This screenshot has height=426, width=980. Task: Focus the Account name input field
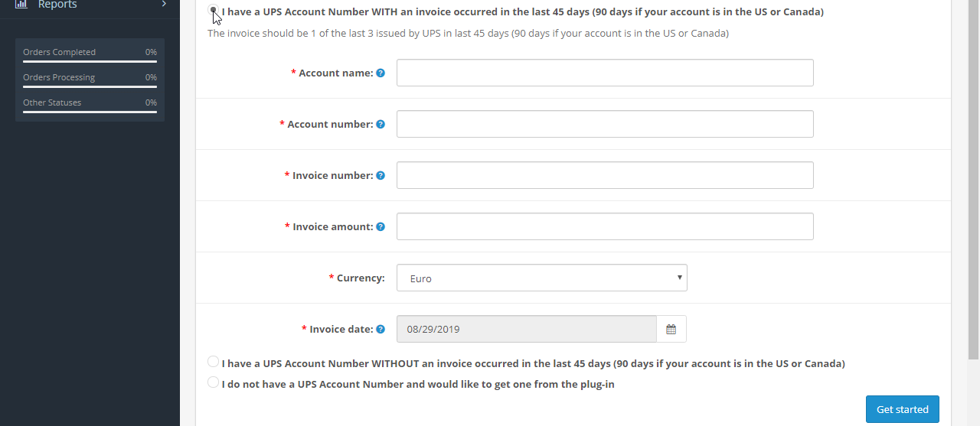pos(605,73)
